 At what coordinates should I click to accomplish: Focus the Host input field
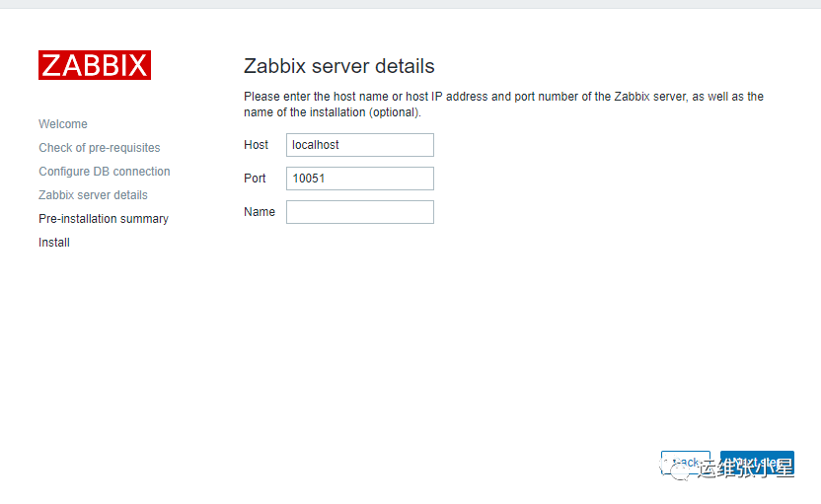[x=360, y=145]
